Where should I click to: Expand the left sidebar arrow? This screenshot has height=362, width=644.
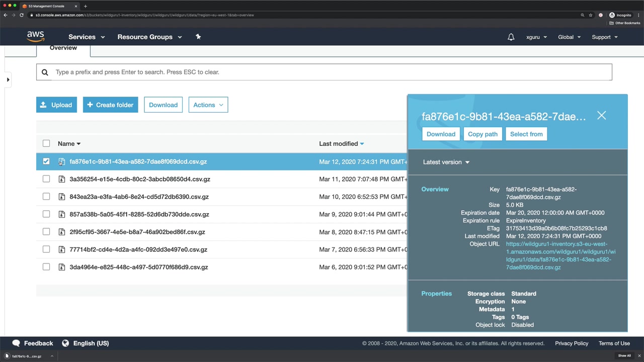[x=8, y=79]
